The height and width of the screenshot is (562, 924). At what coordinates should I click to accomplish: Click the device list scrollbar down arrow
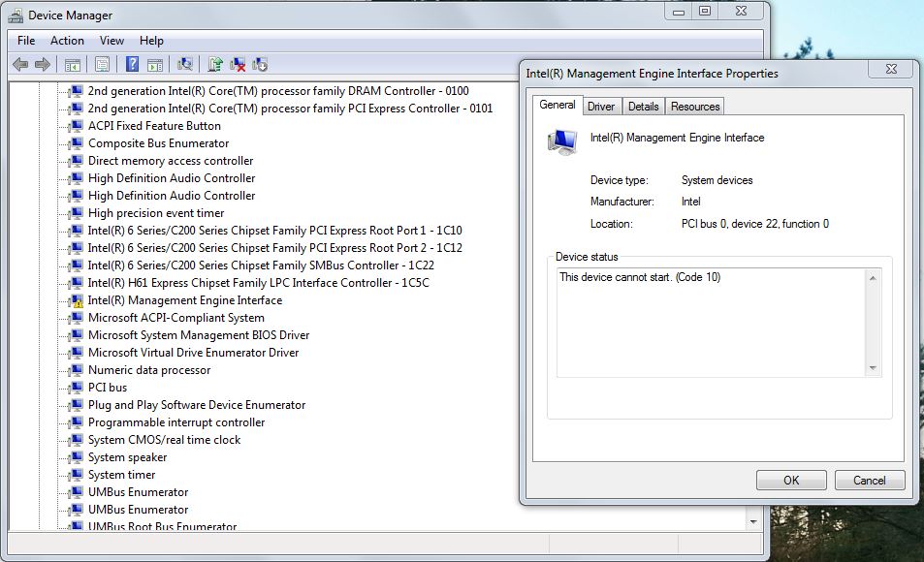(x=753, y=521)
